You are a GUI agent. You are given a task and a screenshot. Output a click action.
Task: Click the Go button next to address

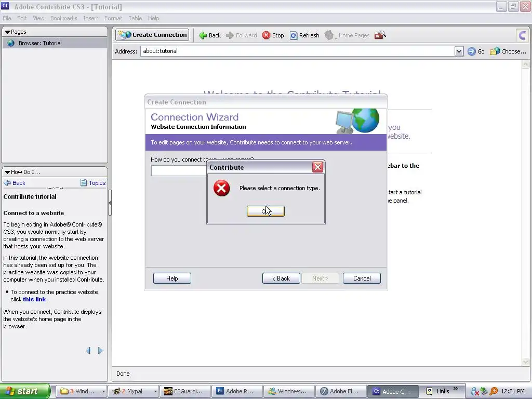pyautogui.click(x=476, y=51)
